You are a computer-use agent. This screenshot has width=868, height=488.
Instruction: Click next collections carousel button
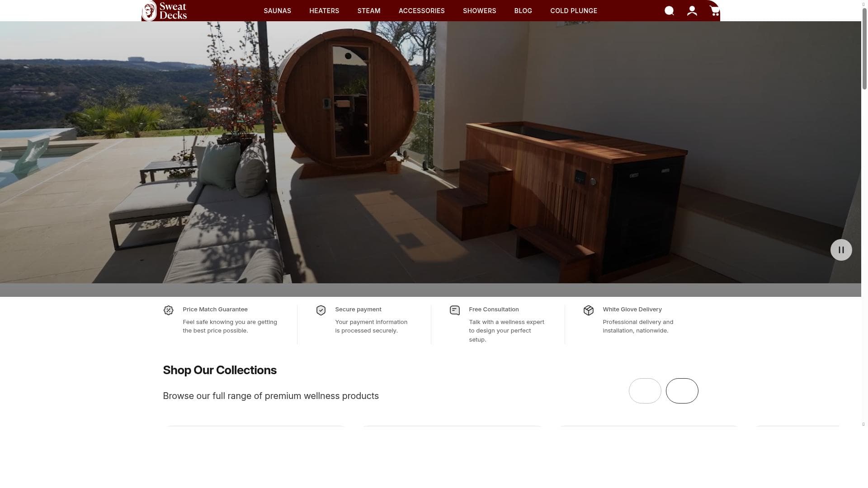click(682, 391)
